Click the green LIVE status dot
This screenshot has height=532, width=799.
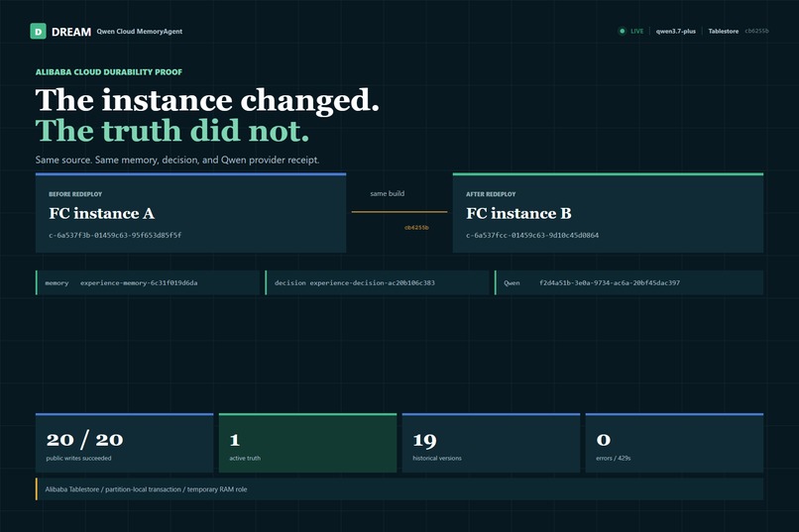622,31
